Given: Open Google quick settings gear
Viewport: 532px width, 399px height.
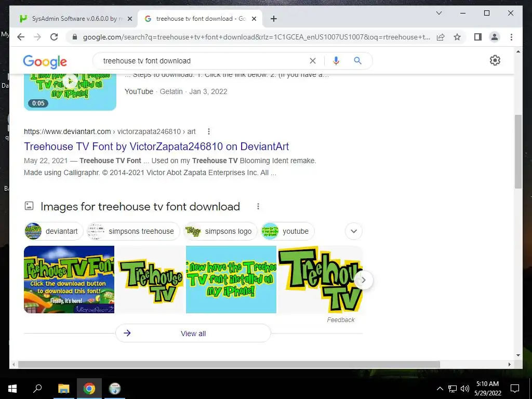Looking at the screenshot, I should 495,60.
